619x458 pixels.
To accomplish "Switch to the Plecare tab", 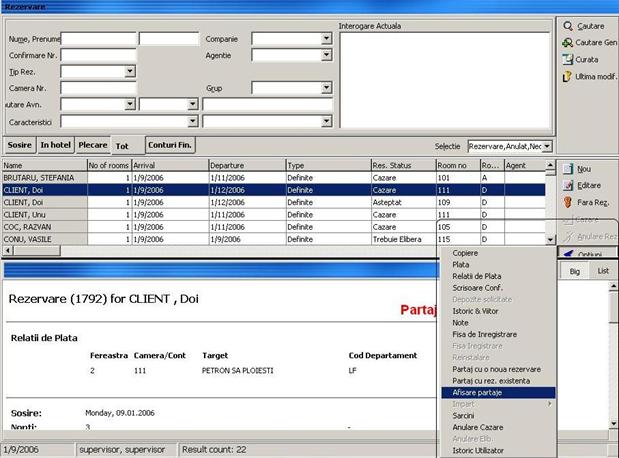I will (93, 145).
